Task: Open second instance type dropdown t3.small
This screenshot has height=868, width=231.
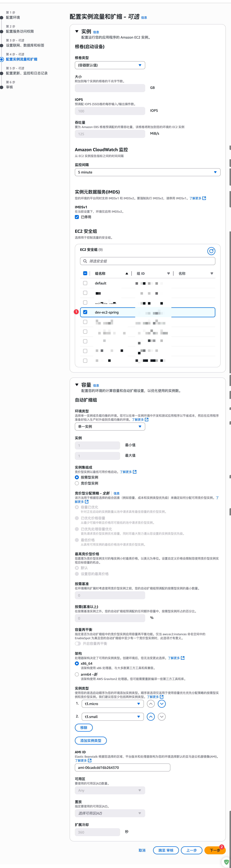Action: (113, 717)
